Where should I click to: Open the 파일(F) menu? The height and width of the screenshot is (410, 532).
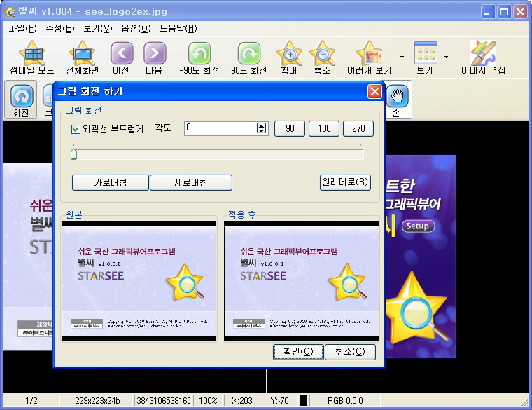click(22, 29)
